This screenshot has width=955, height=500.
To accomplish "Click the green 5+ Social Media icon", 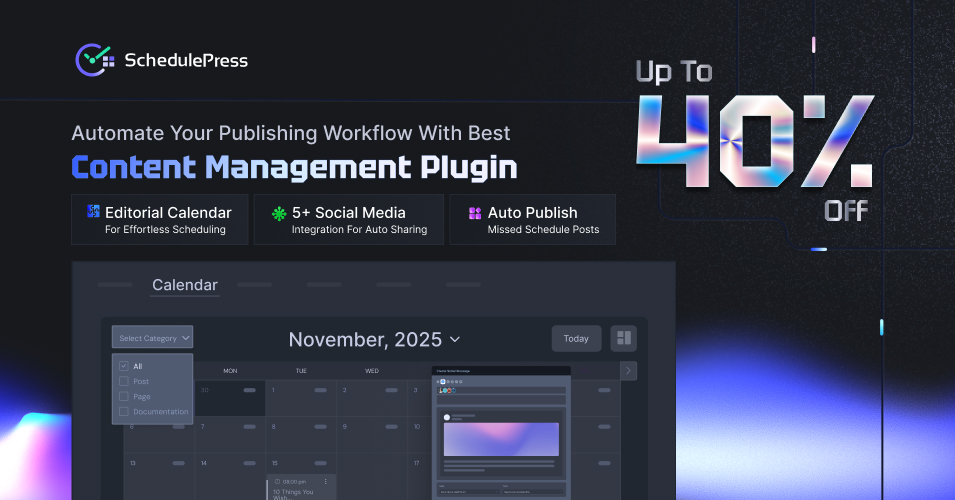I will pos(279,213).
